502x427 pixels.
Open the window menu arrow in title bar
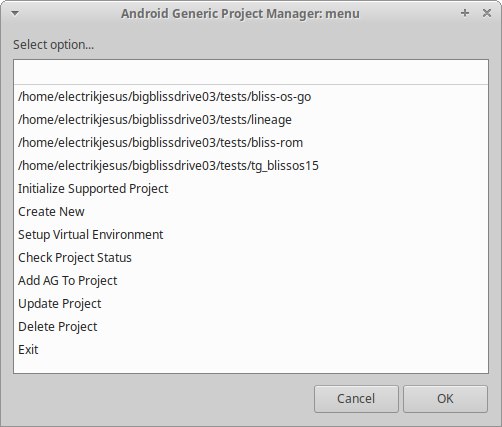pos(15,13)
